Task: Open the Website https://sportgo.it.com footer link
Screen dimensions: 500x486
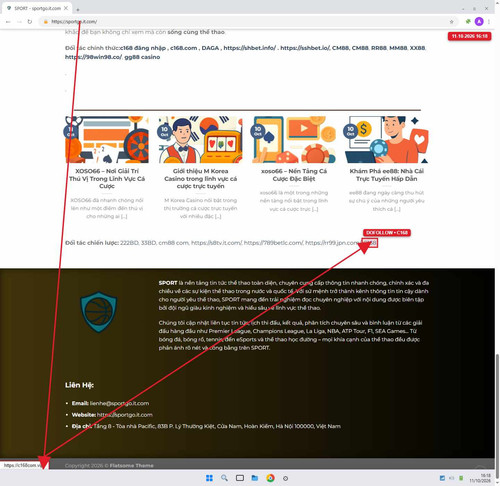Action: click(125, 415)
